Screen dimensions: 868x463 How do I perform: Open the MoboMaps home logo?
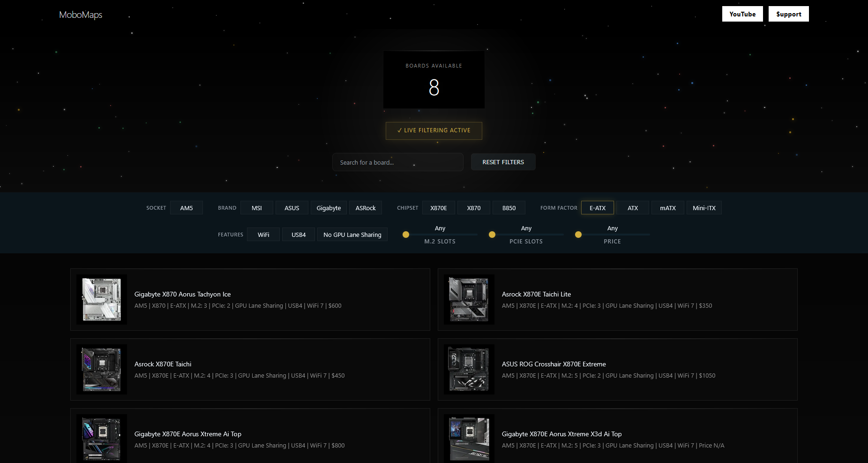pyautogui.click(x=81, y=15)
